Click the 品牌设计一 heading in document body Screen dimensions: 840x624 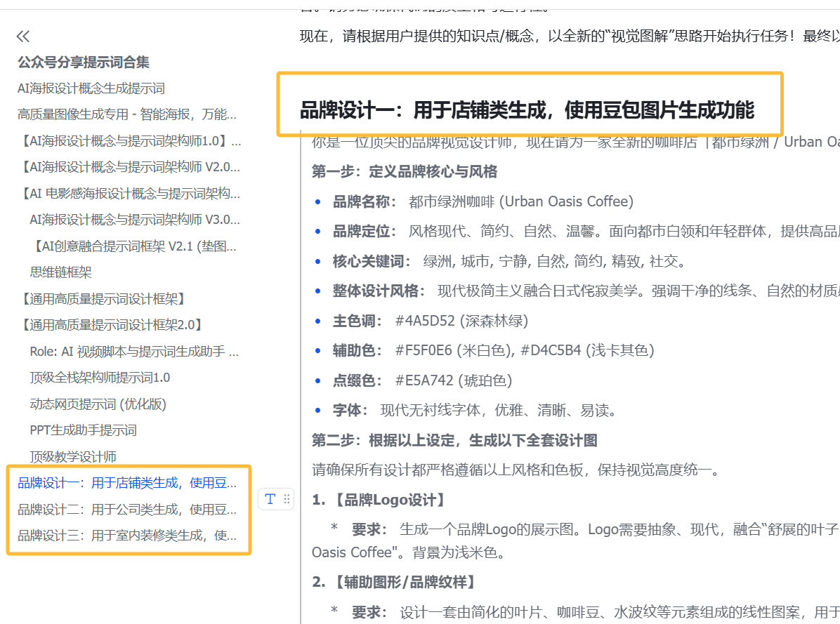(x=527, y=110)
